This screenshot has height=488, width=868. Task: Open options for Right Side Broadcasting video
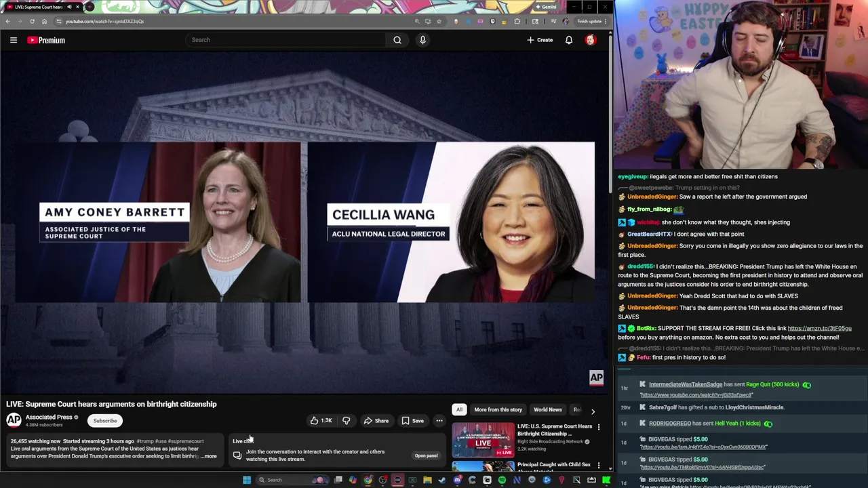tap(599, 427)
